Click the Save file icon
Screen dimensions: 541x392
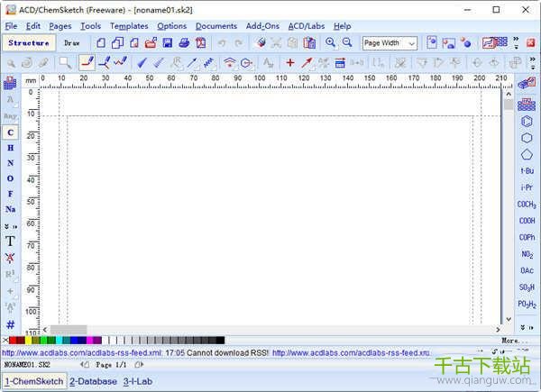(168, 42)
